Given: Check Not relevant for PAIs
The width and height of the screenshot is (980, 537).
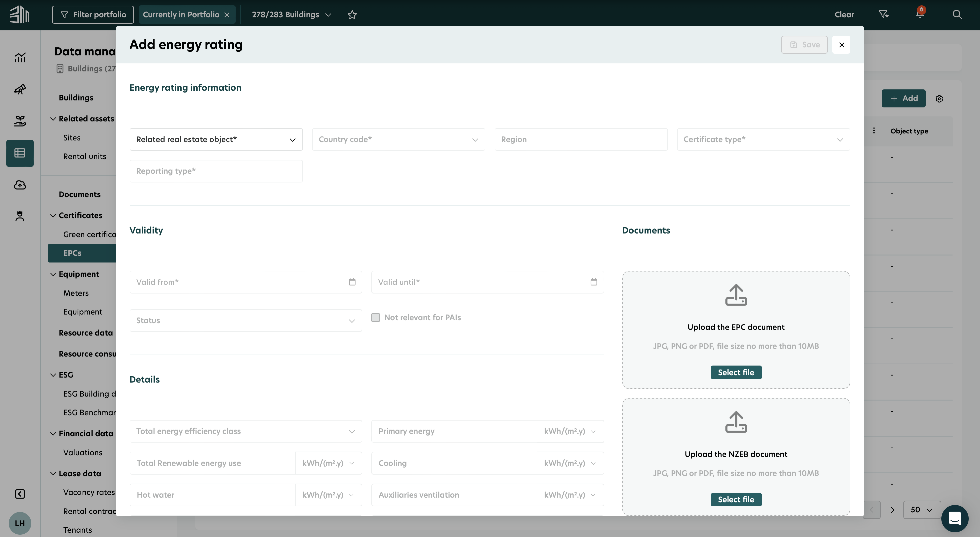Looking at the screenshot, I should point(375,318).
